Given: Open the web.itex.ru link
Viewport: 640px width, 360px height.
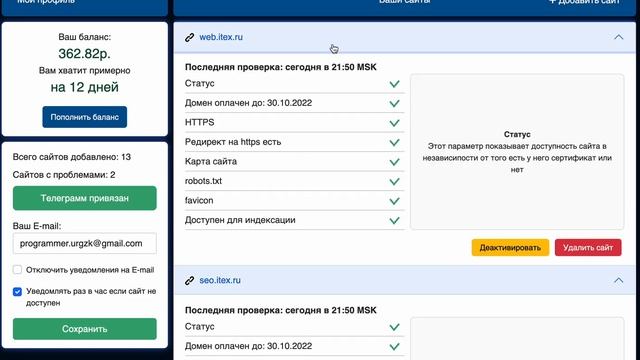Looking at the screenshot, I should 221,37.
